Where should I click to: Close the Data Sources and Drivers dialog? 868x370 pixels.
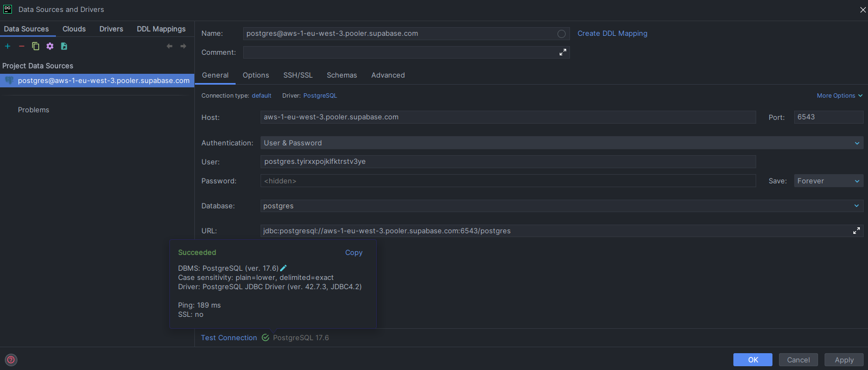[863, 10]
